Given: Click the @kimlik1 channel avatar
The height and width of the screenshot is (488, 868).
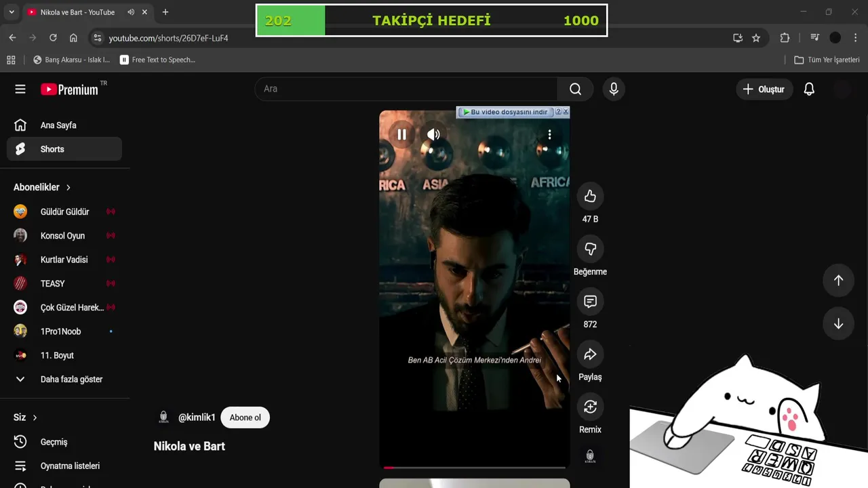Looking at the screenshot, I should (x=163, y=418).
